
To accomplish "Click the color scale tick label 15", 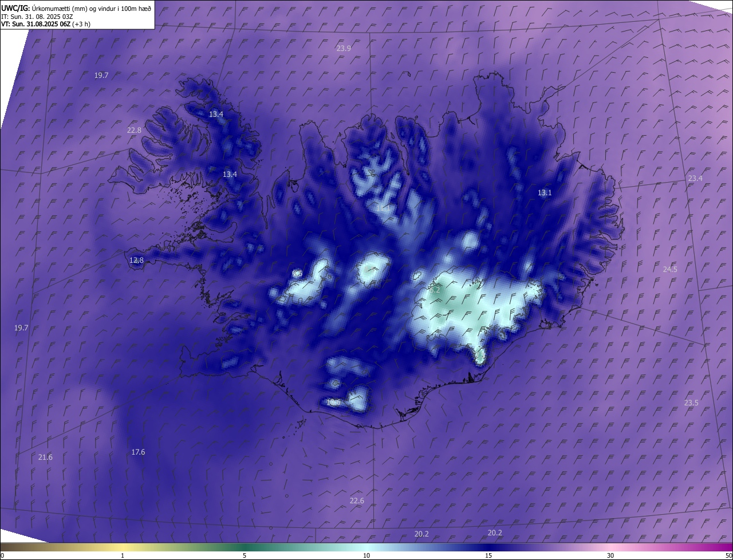I will (488, 555).
